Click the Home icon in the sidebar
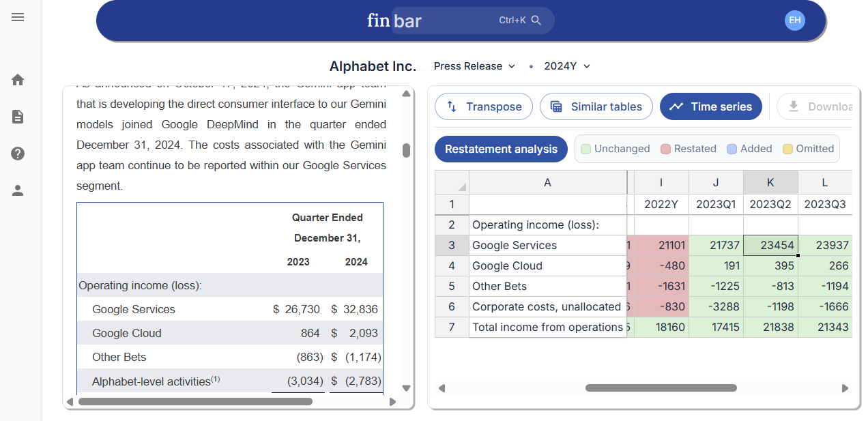Viewport: 868px width, 421px height. point(18,80)
